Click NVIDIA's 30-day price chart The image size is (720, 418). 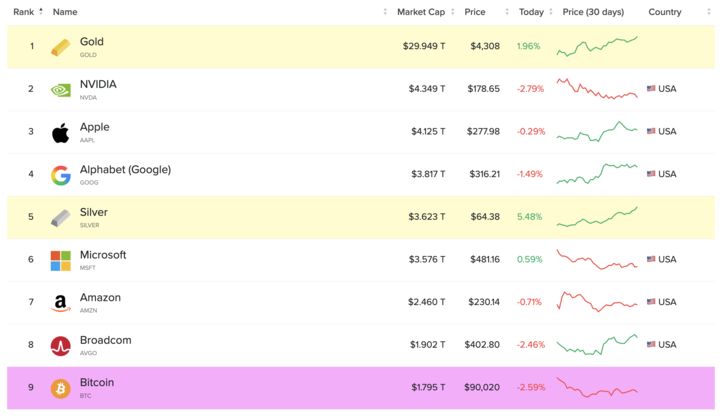597,89
